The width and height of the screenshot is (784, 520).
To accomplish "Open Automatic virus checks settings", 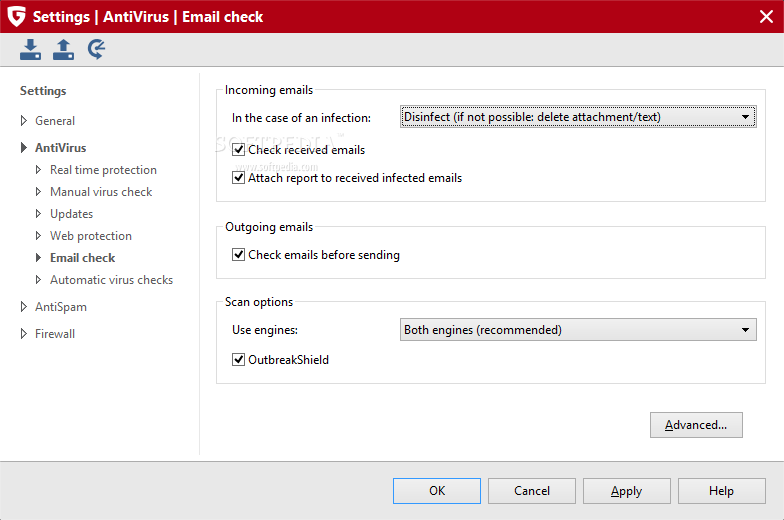I will [x=112, y=280].
